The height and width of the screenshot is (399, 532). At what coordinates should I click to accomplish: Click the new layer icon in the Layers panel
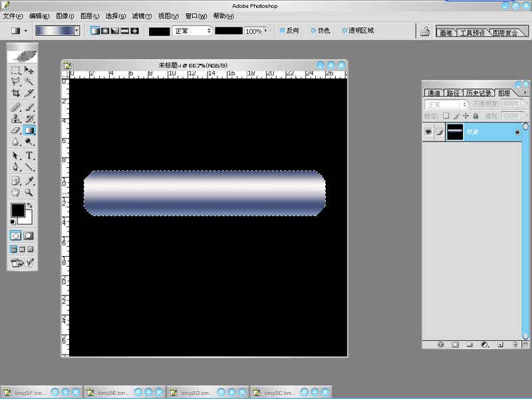(499, 344)
